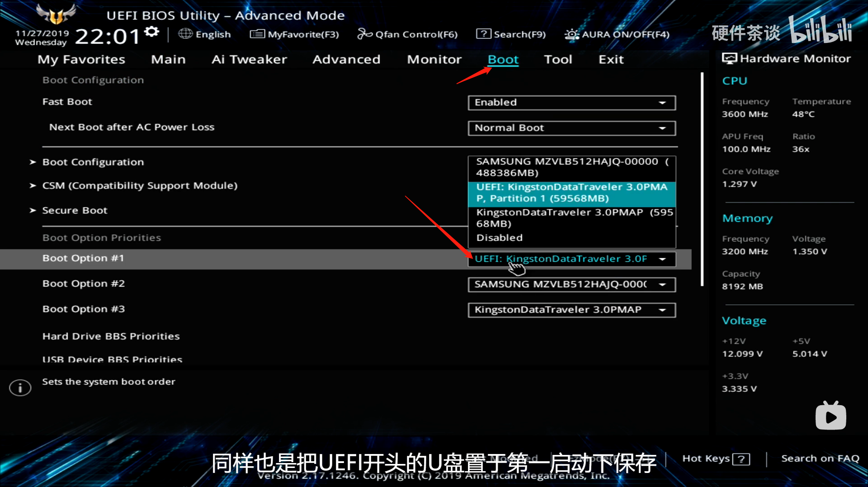Open Boot Option #3 KingstonDataTraveler dropdown
This screenshot has height=487, width=868.
572,310
